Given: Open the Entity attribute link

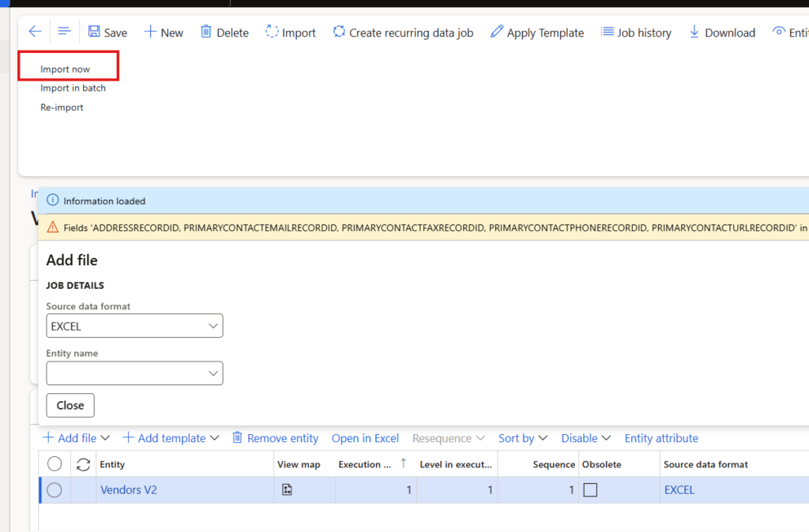Looking at the screenshot, I should (661, 438).
